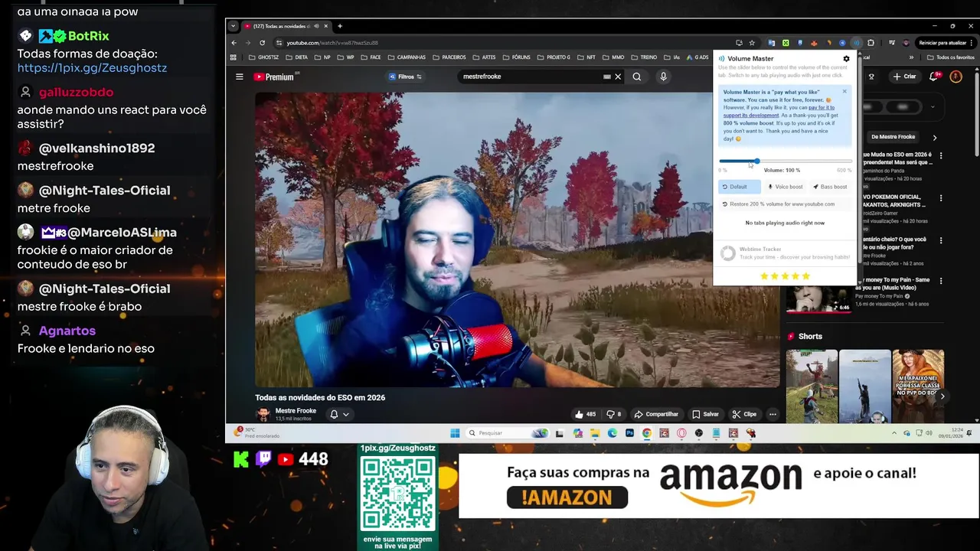Open Chrome from the taskbar
The image size is (980, 551).
click(x=647, y=433)
